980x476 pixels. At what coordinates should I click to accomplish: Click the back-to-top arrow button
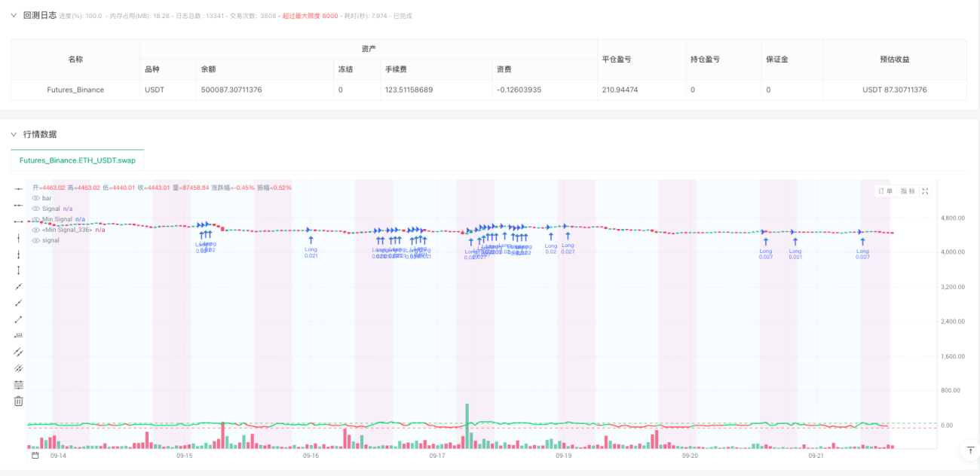coord(969,450)
